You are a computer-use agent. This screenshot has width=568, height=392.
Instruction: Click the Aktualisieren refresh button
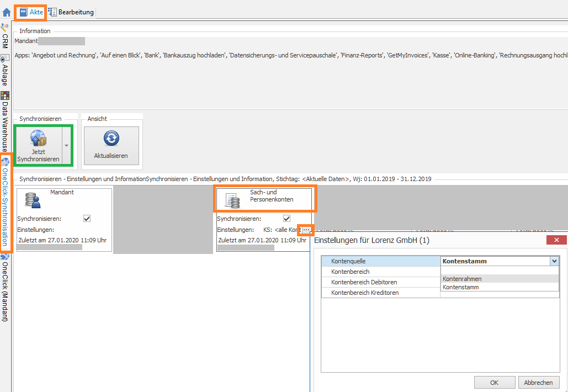point(111,146)
